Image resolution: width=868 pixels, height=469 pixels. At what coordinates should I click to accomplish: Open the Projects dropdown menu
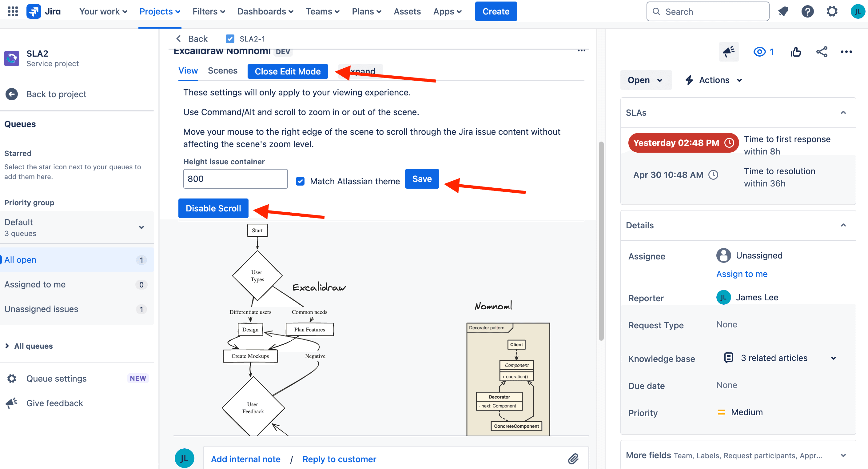coord(160,11)
